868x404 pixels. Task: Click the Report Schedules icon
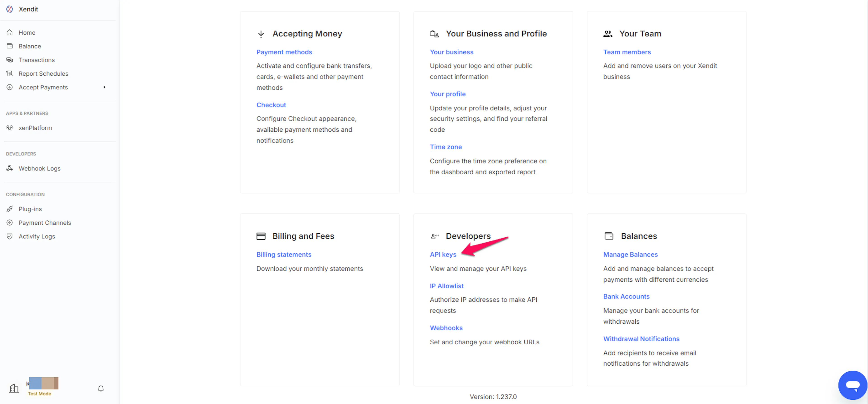point(10,73)
